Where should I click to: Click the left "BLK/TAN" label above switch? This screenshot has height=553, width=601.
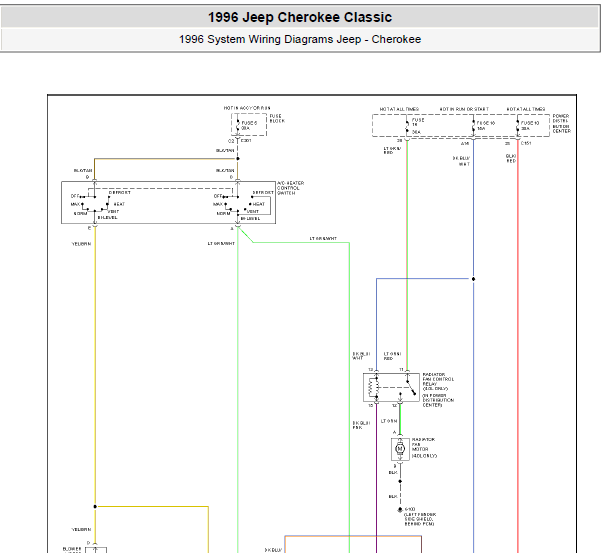point(83,171)
